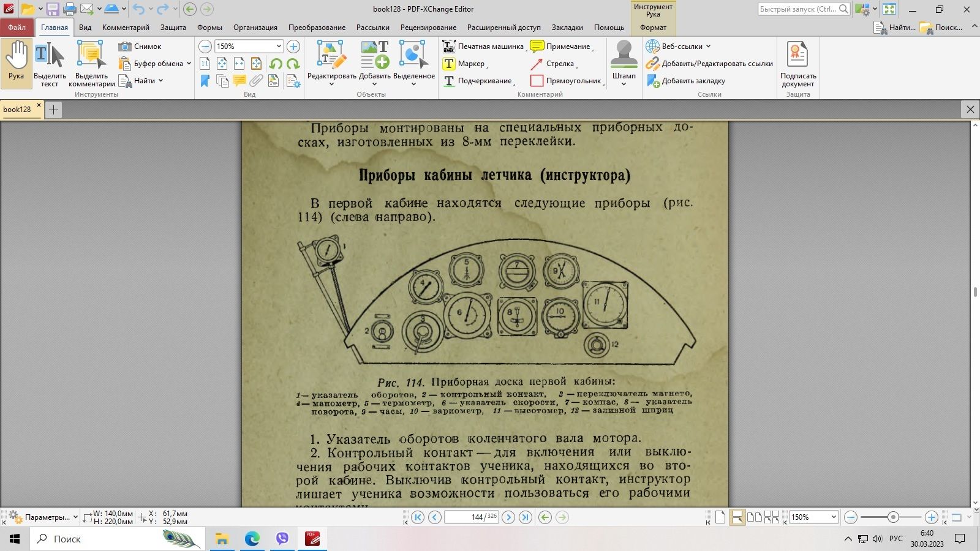
Task: Expand the Add (Добавить) objects dropdown
Action: coord(374,84)
